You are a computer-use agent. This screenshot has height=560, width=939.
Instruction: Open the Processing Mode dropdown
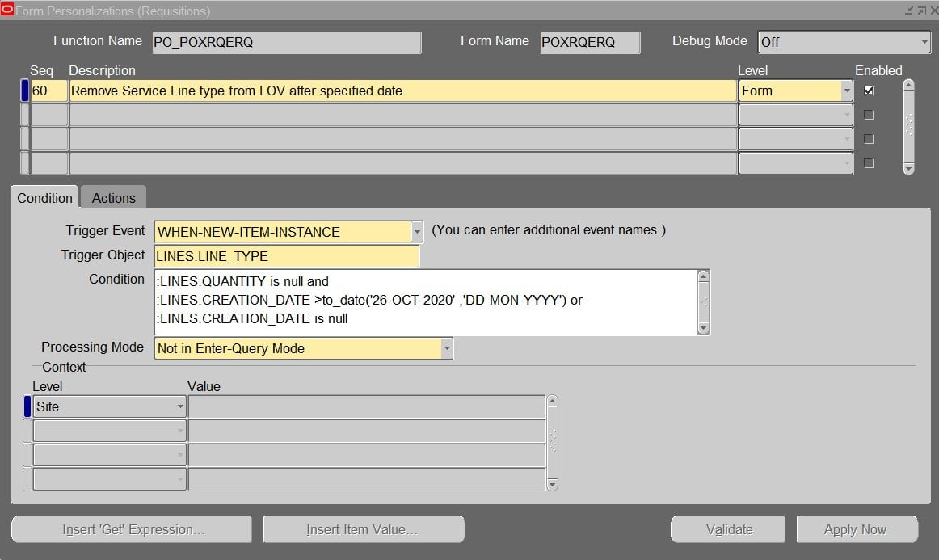(x=448, y=348)
